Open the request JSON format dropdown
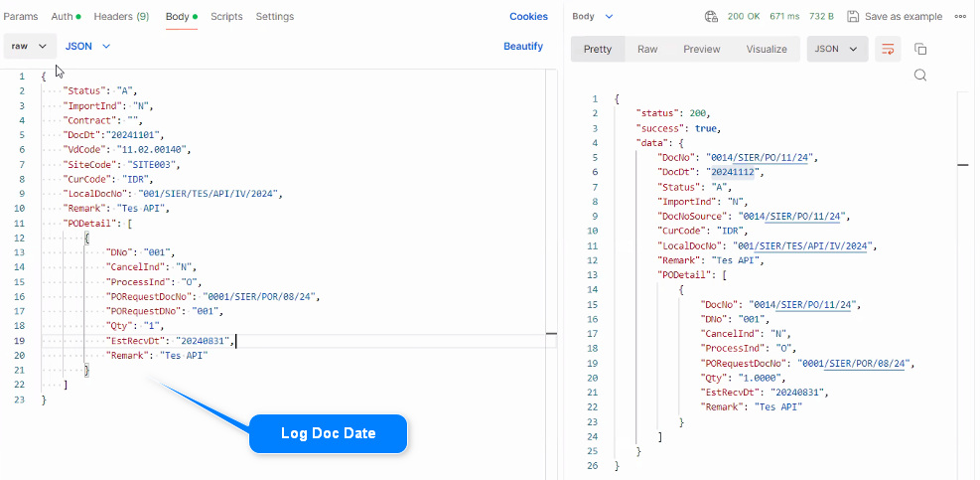This screenshot has width=980, height=480. (87, 46)
